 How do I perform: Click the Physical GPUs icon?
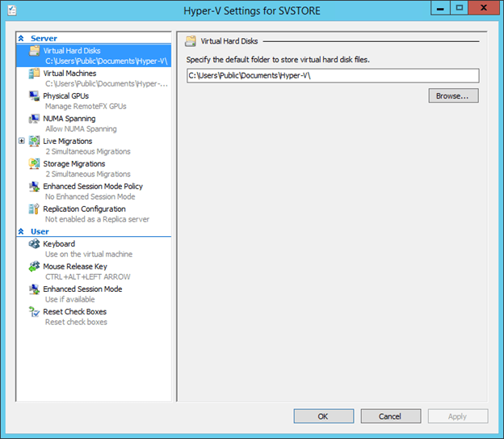click(35, 96)
